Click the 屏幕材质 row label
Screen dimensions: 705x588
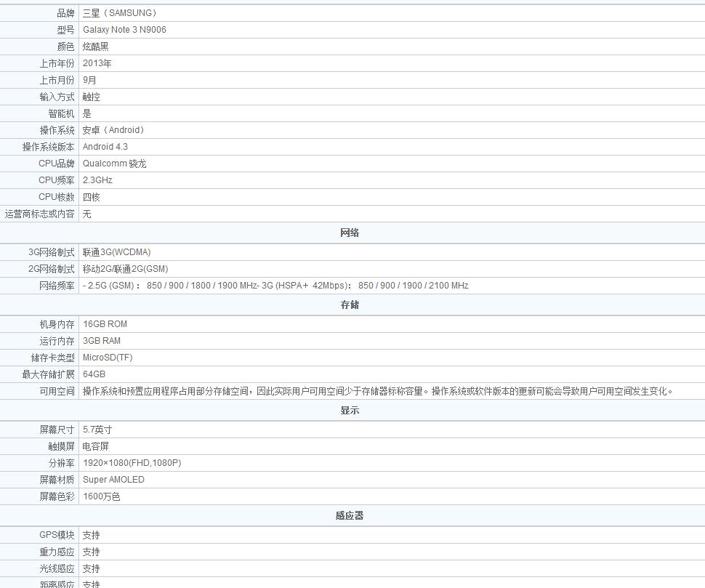pos(57,480)
